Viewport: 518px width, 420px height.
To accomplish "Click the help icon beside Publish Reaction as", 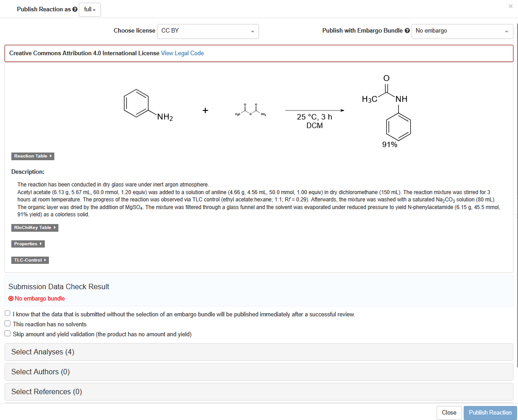I will pos(75,10).
